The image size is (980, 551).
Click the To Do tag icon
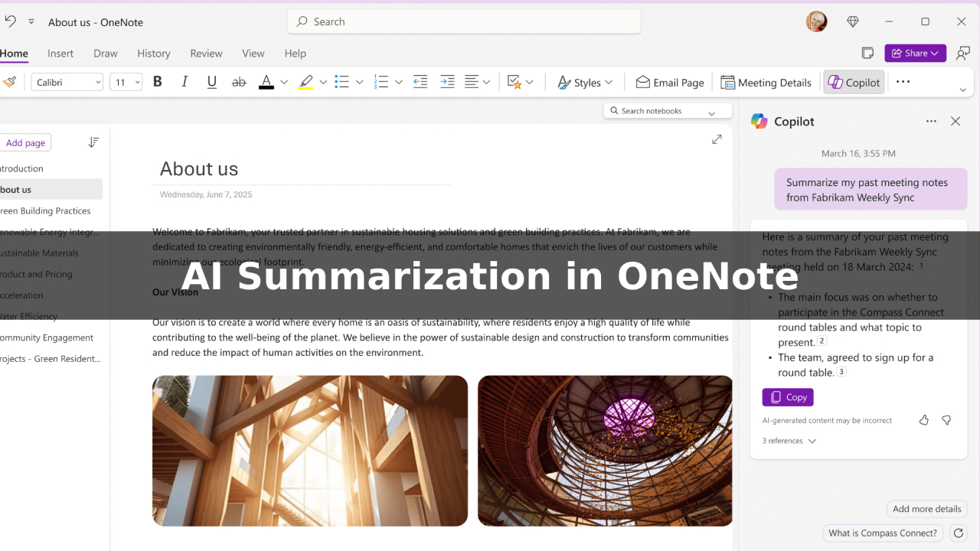pos(514,82)
